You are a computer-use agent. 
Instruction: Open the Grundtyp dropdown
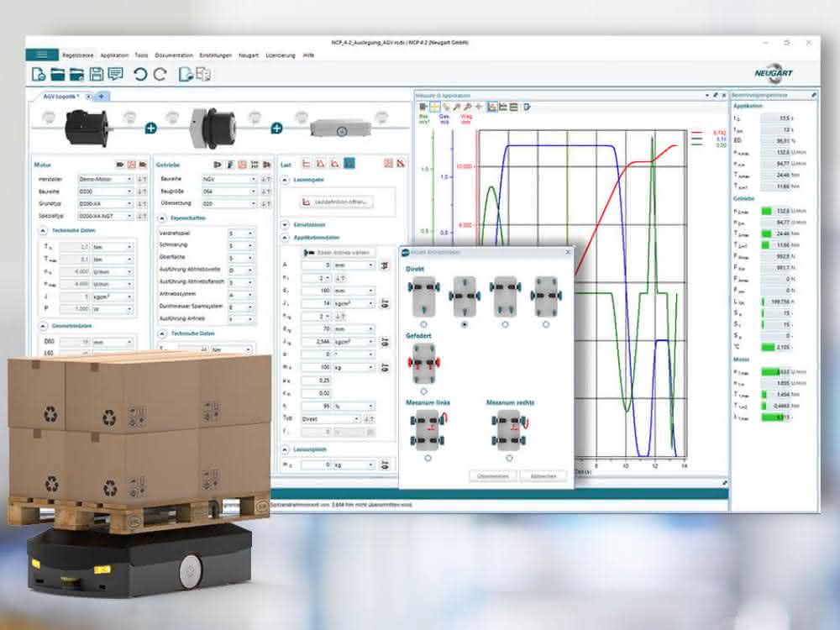coord(105,203)
